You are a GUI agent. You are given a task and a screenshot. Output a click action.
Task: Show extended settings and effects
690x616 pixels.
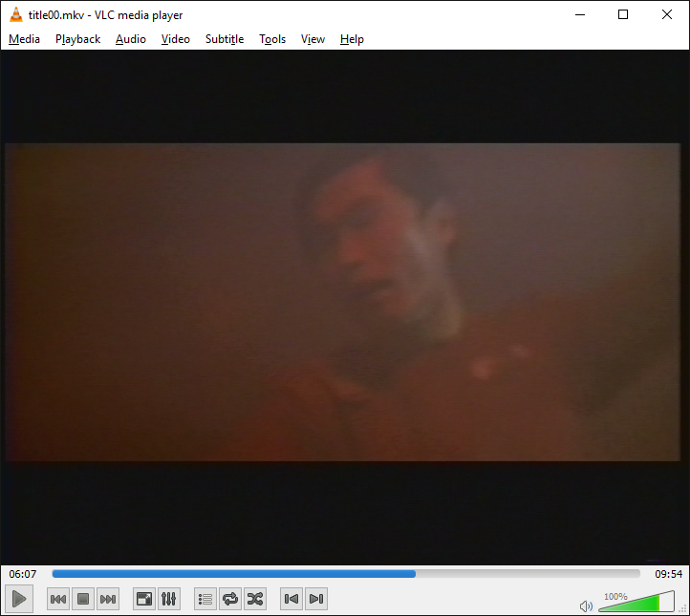click(x=169, y=599)
